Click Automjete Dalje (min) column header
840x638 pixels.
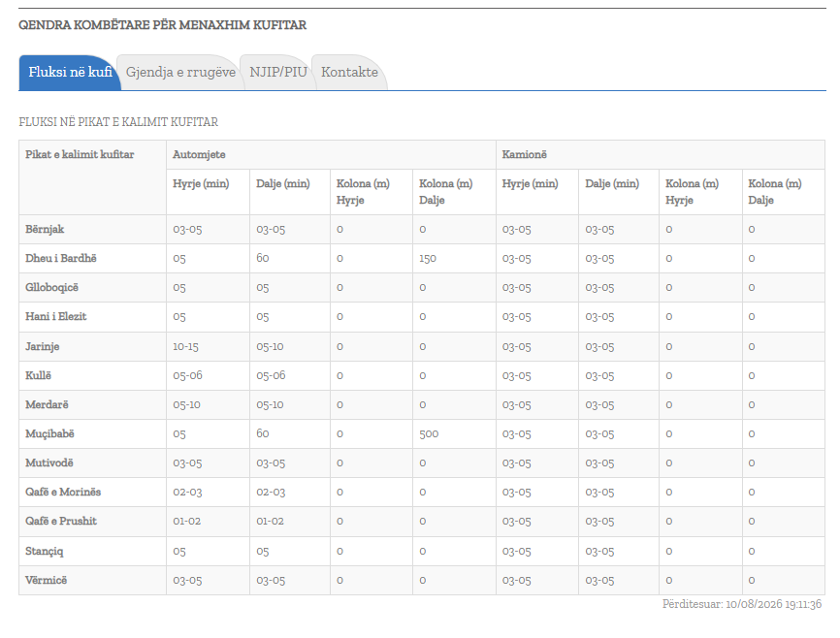tap(283, 183)
